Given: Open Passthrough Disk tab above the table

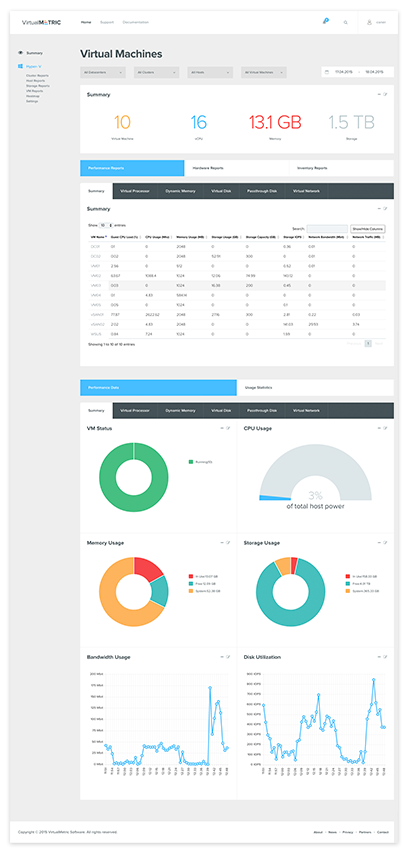Looking at the screenshot, I should (x=261, y=191).
